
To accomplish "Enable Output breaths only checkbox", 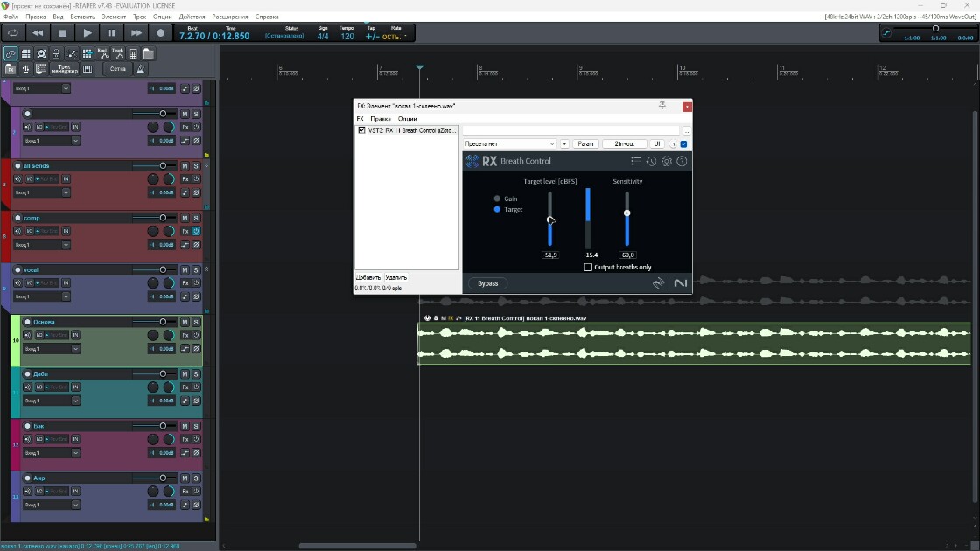I will (588, 268).
